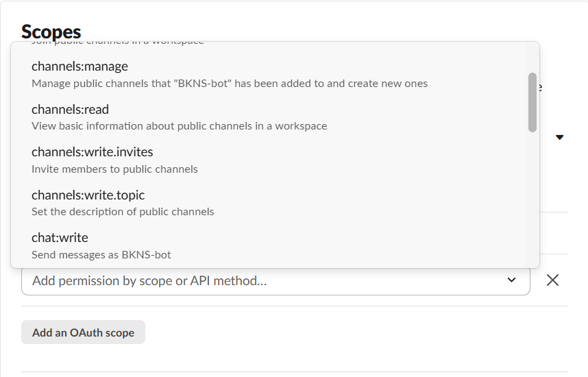
Task: Toggle the chevron in the permission combo box
Action: tap(511, 280)
